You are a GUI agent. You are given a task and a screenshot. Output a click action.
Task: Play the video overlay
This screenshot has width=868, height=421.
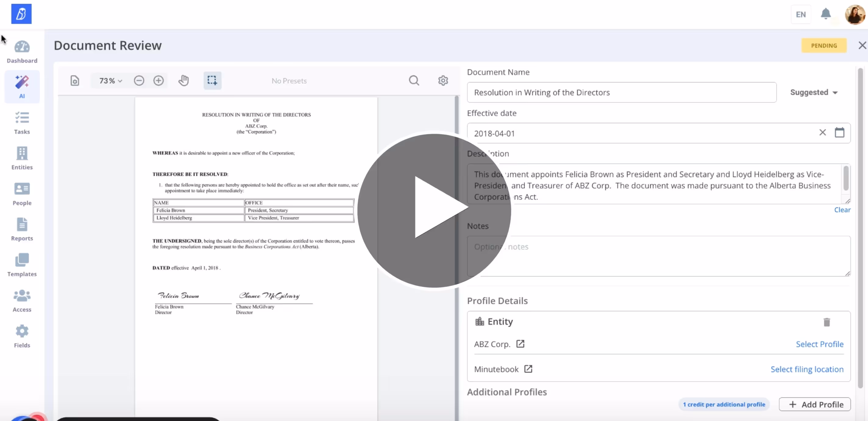[434, 210]
